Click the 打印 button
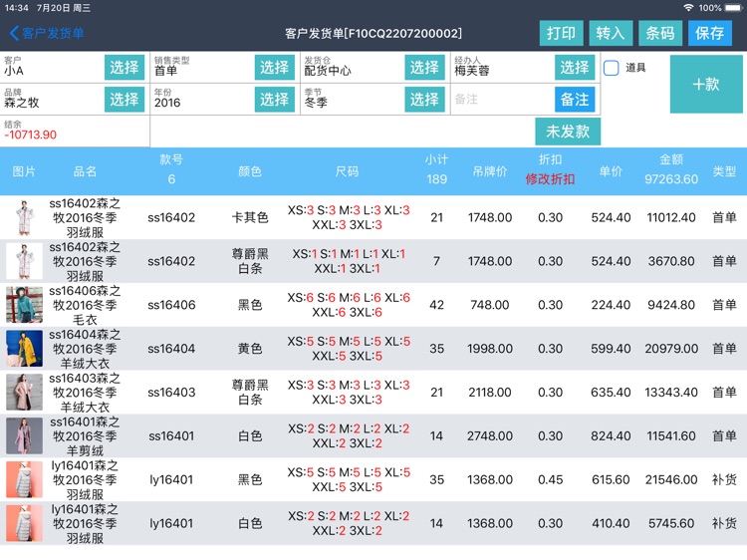Screen dimensions: 747x560 click(561, 33)
